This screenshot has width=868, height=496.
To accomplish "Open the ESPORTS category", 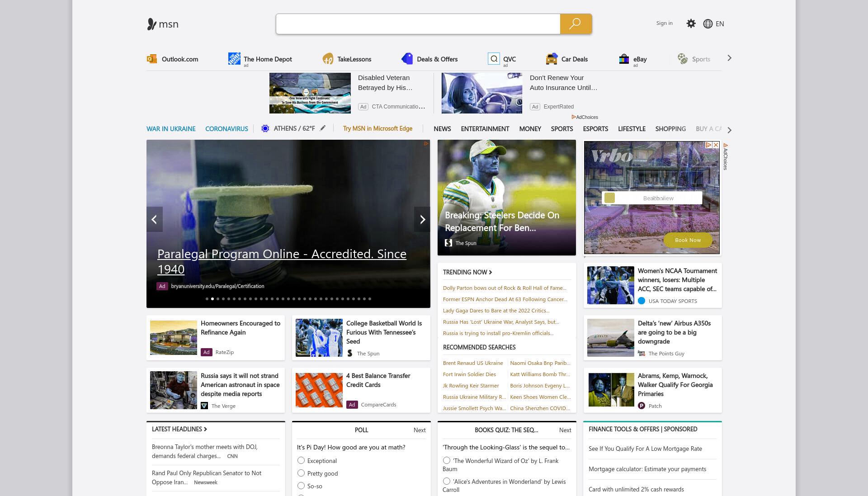I will click(595, 129).
